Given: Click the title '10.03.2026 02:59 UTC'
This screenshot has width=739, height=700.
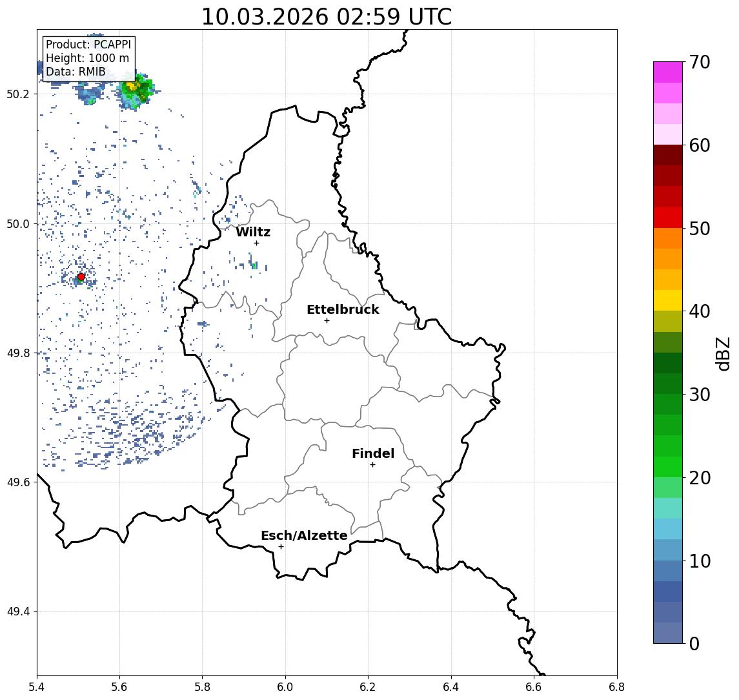Looking at the screenshot, I should pos(326,17).
